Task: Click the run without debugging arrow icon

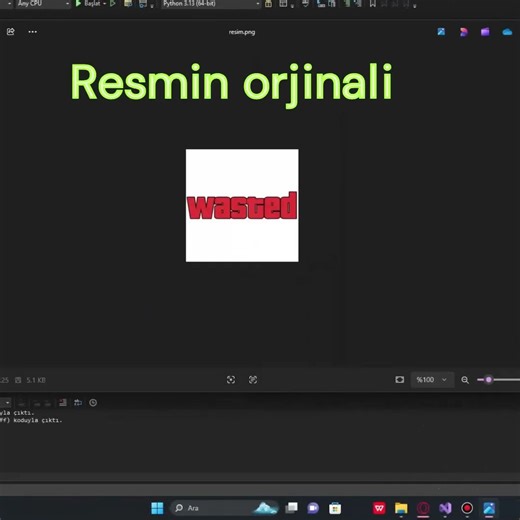Action: [x=113, y=3]
